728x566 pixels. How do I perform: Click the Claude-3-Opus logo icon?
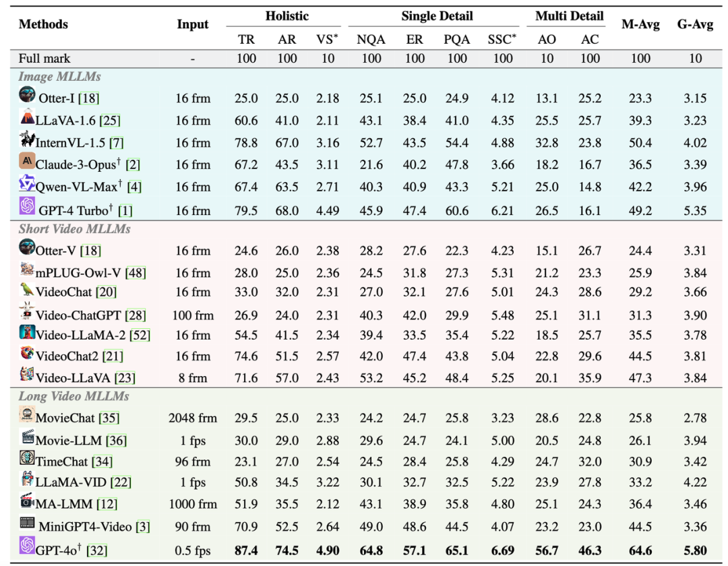27,160
